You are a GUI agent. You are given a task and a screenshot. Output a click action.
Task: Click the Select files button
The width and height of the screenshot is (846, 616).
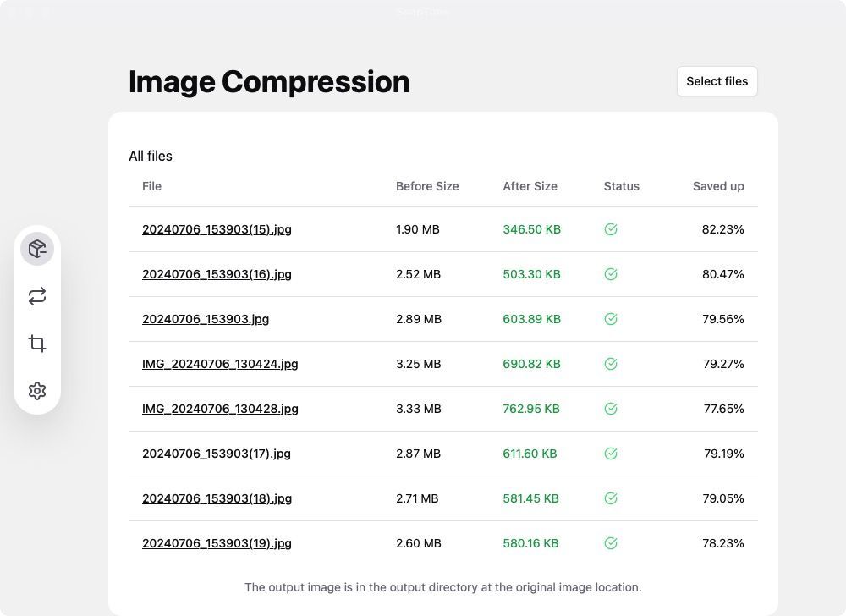click(717, 81)
